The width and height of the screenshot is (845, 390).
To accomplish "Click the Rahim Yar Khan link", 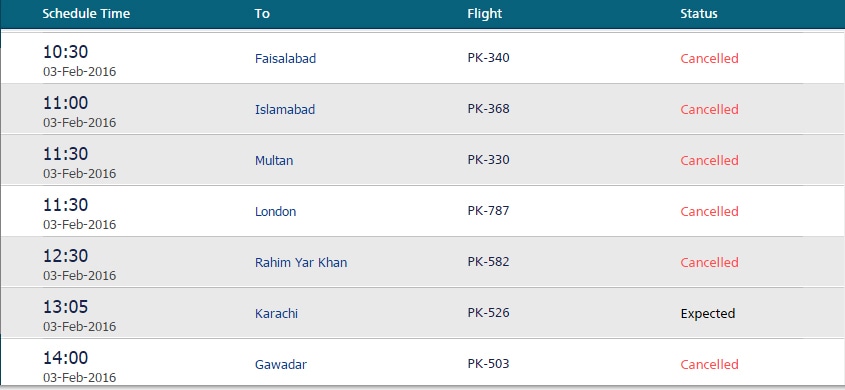I will point(301,262).
